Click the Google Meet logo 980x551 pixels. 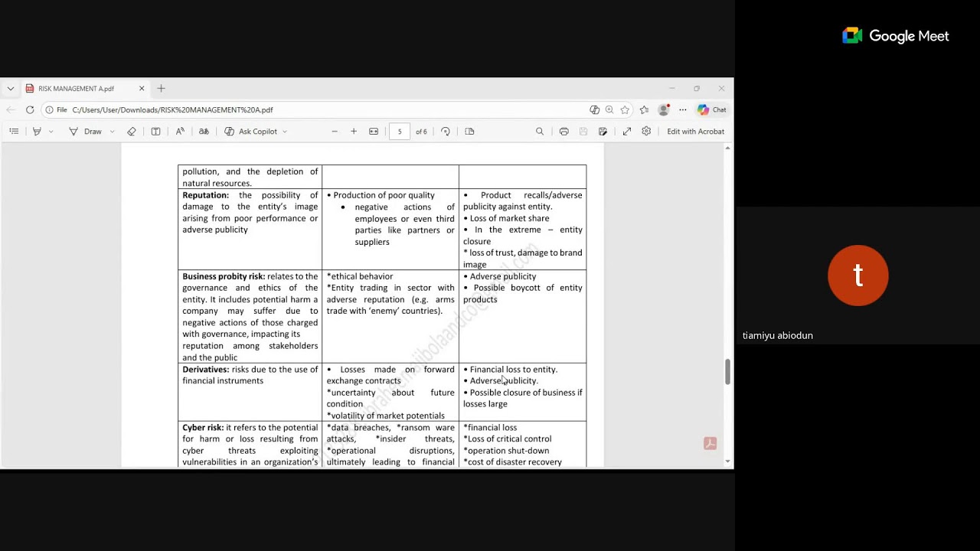(x=896, y=36)
